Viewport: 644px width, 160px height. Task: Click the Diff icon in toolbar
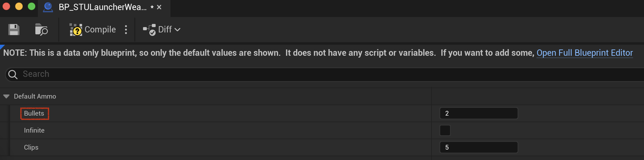(149, 30)
